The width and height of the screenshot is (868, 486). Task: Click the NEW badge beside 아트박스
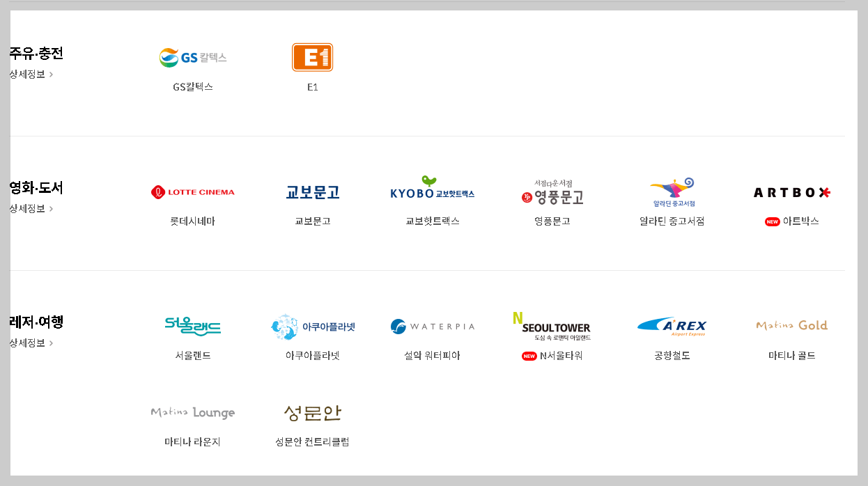[x=772, y=221]
